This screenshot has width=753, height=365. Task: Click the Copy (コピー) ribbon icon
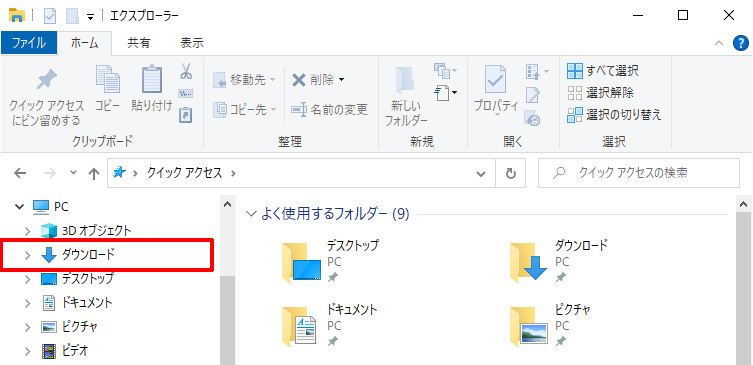tap(108, 79)
